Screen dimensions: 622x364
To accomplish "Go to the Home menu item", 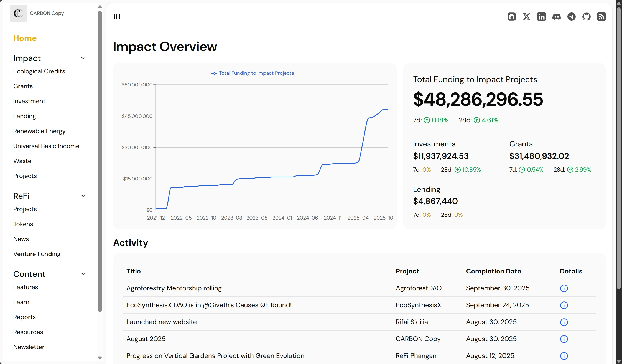I will [x=25, y=38].
